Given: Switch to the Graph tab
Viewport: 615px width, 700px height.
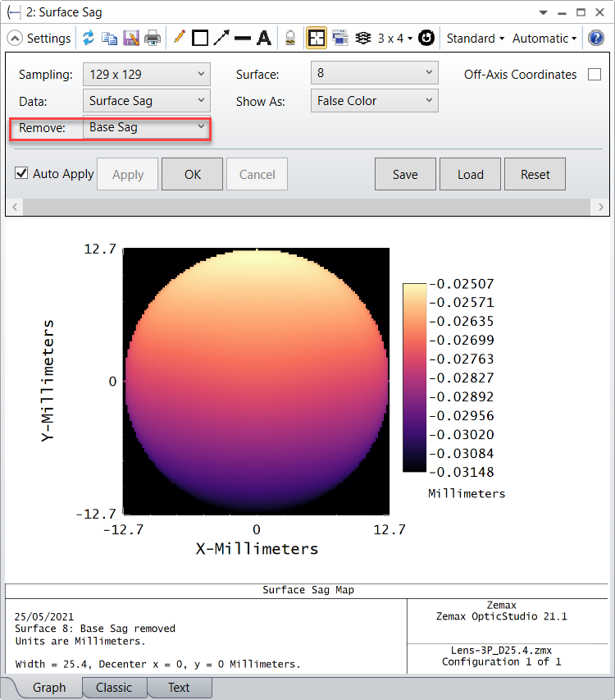Looking at the screenshot, I should 49,688.
